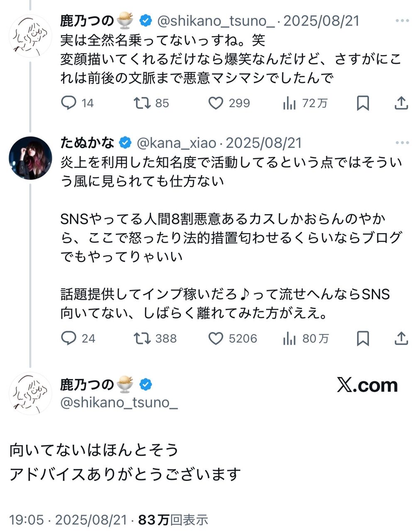Like the たぬかな tweet with 5206 likes
420x531 pixels.
215,339
